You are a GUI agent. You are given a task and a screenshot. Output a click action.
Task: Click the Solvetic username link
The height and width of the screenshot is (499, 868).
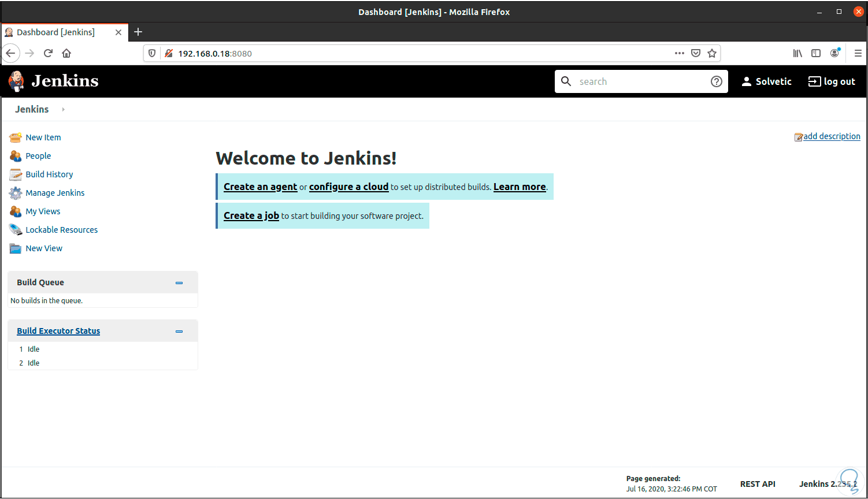(x=773, y=81)
